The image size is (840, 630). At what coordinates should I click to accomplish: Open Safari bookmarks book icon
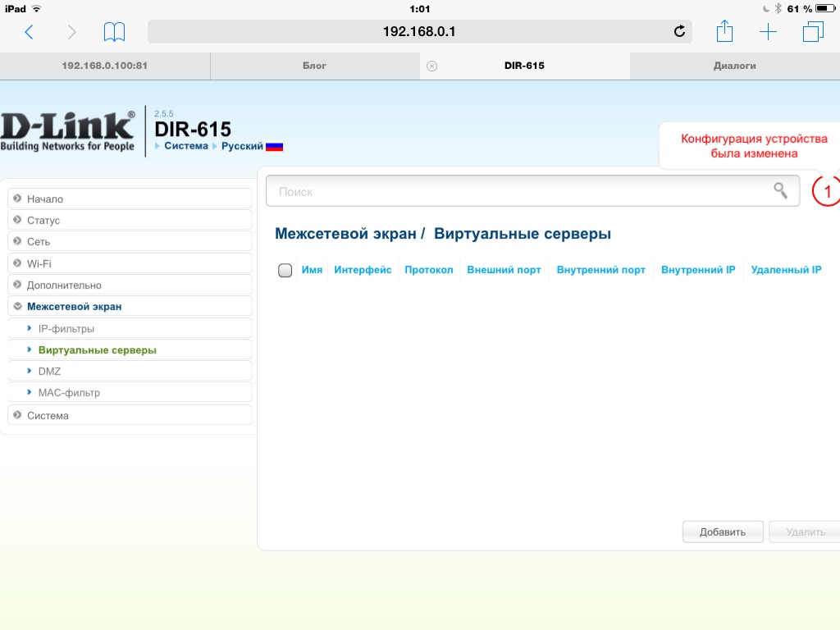tap(114, 32)
